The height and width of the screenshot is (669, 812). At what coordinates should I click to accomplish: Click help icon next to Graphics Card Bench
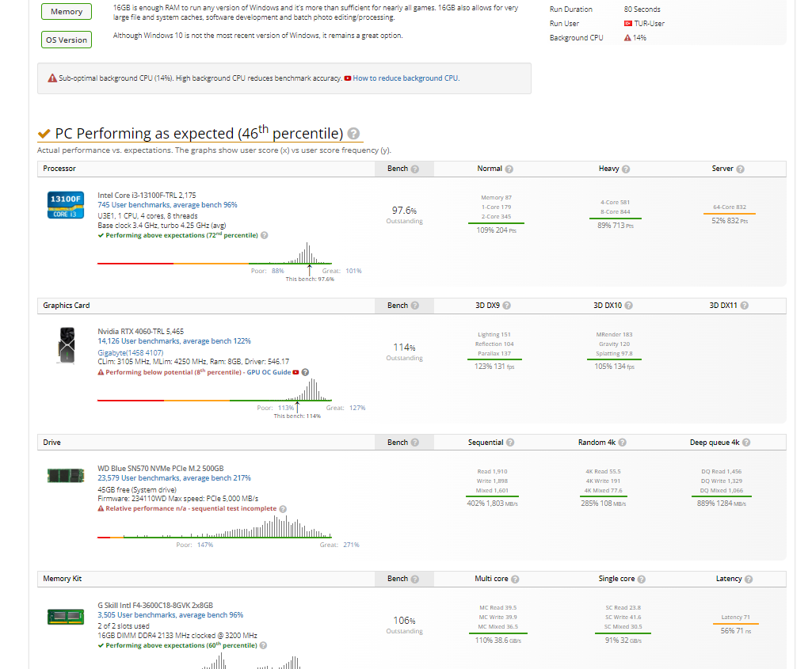click(415, 306)
